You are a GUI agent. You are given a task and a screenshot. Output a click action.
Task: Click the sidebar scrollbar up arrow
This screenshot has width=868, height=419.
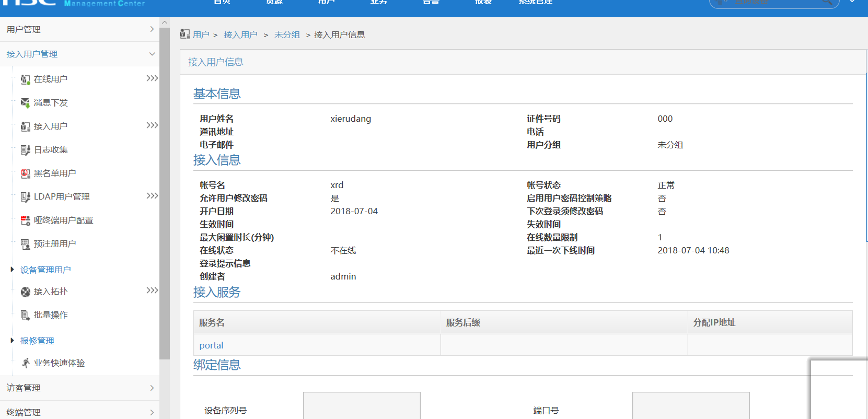tap(165, 22)
